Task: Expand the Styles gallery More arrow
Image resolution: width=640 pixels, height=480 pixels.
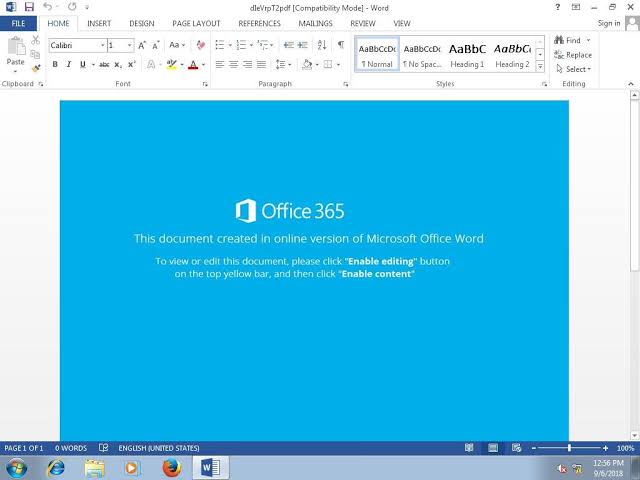Action: coord(540,66)
